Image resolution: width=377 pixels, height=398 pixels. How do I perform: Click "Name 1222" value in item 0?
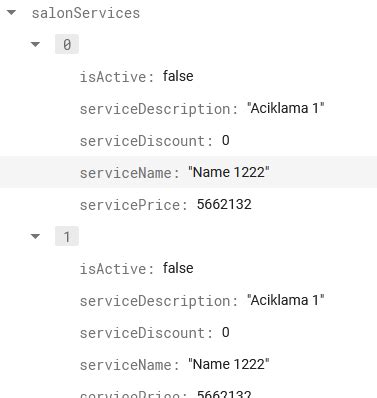229,172
